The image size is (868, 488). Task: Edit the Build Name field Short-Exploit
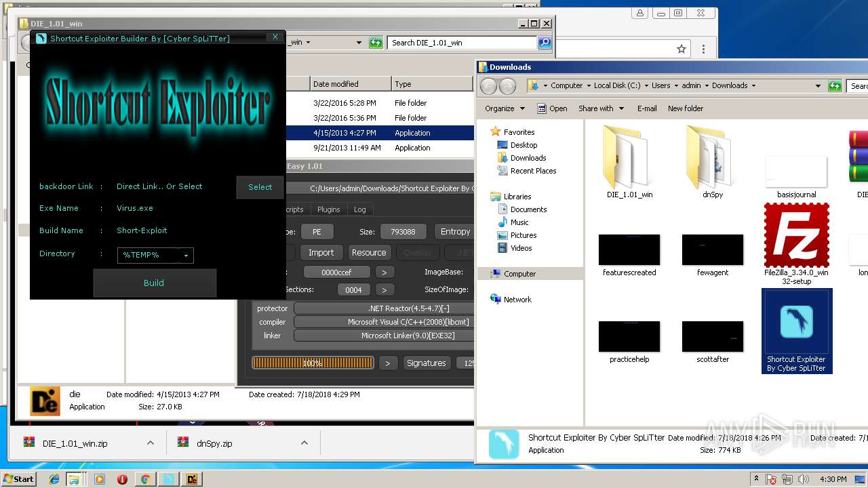pyautogui.click(x=142, y=230)
